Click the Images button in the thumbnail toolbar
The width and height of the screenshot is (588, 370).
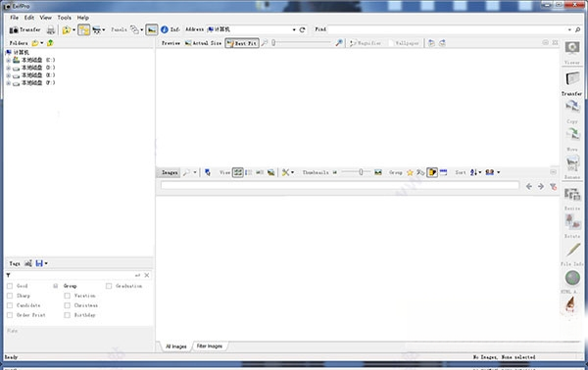[170, 172]
